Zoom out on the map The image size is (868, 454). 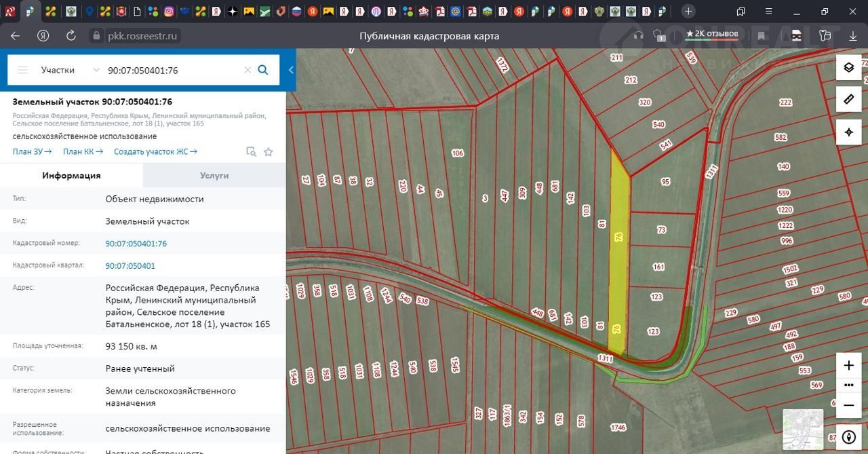pos(848,405)
